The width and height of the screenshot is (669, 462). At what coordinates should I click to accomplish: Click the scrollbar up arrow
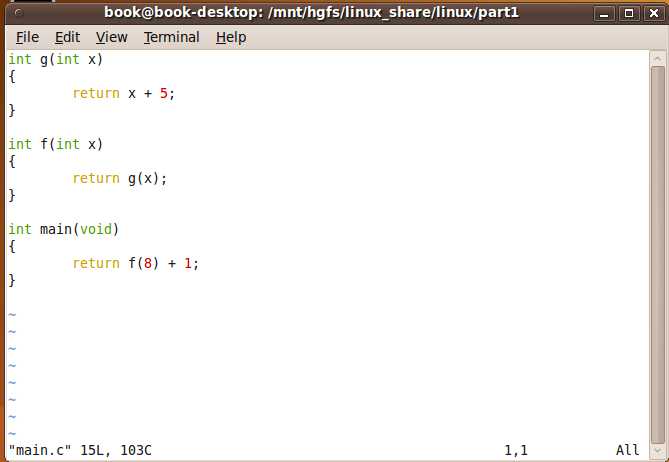pos(657,58)
